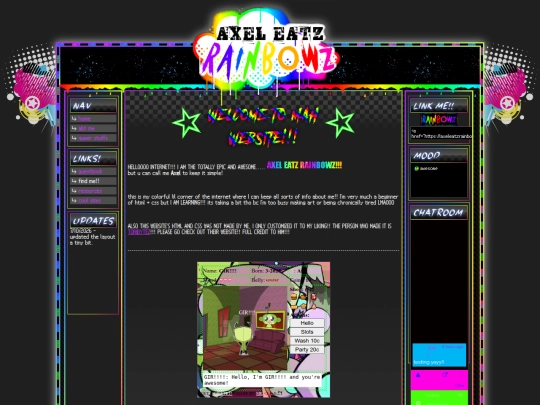
Task: Click the right green star beside welcome heading
Action: click(x=340, y=123)
